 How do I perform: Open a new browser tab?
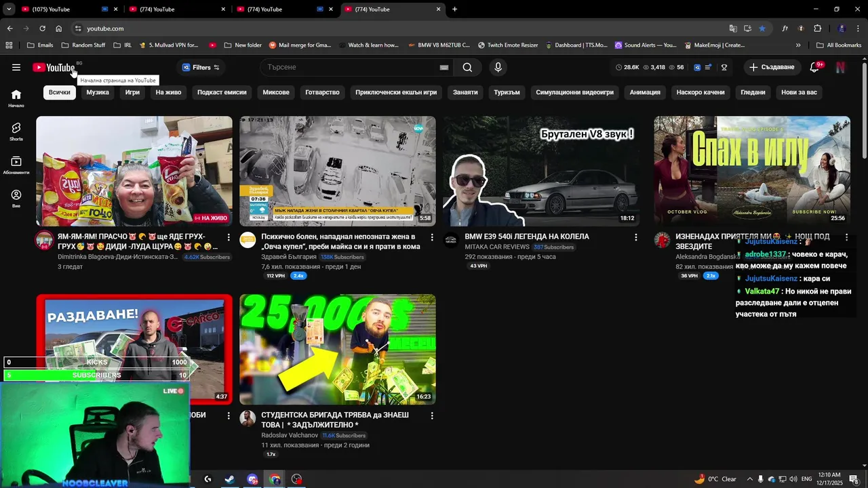[454, 9]
